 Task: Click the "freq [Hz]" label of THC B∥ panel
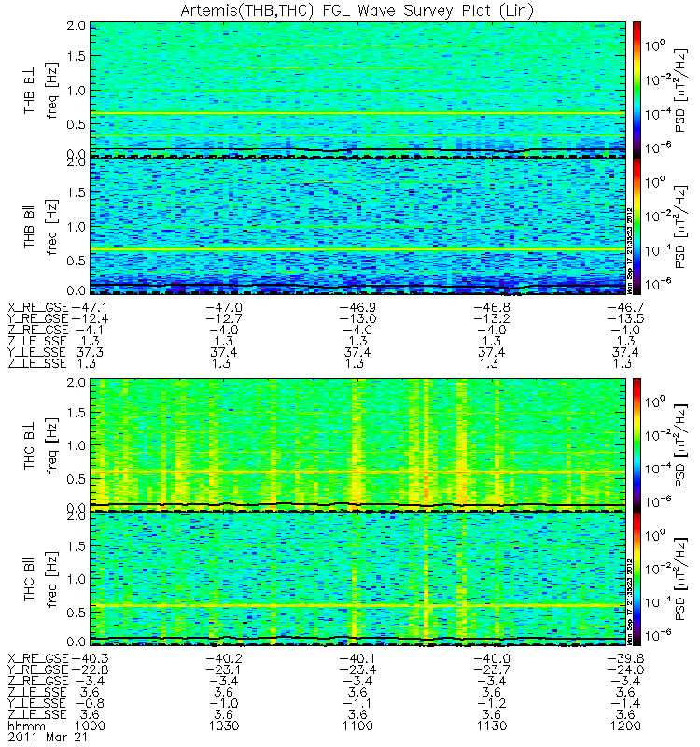click(x=52, y=579)
